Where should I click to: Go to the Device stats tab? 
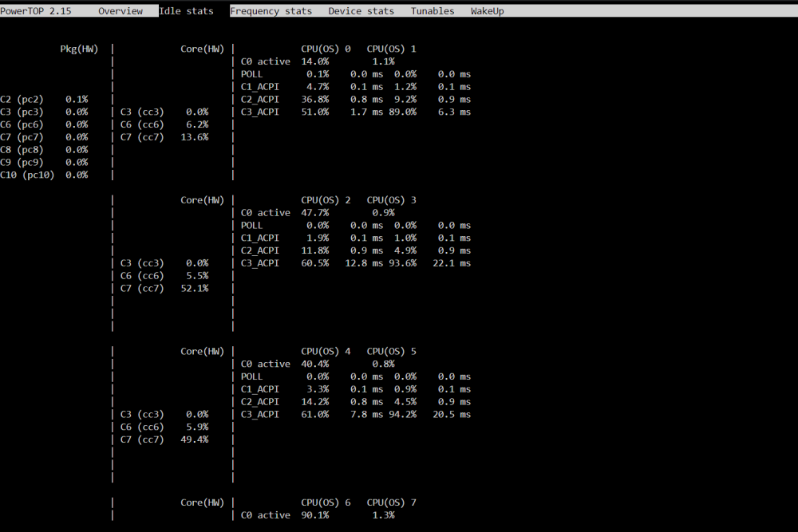coord(361,11)
